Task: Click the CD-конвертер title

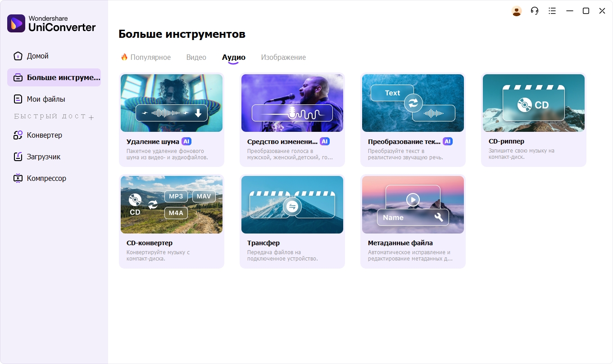Action: pyautogui.click(x=150, y=243)
